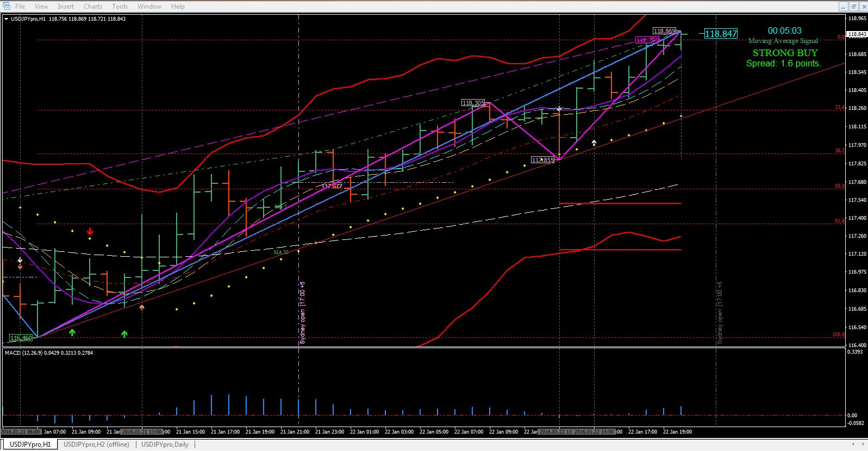
Task: Open the View menu
Action: (41, 7)
